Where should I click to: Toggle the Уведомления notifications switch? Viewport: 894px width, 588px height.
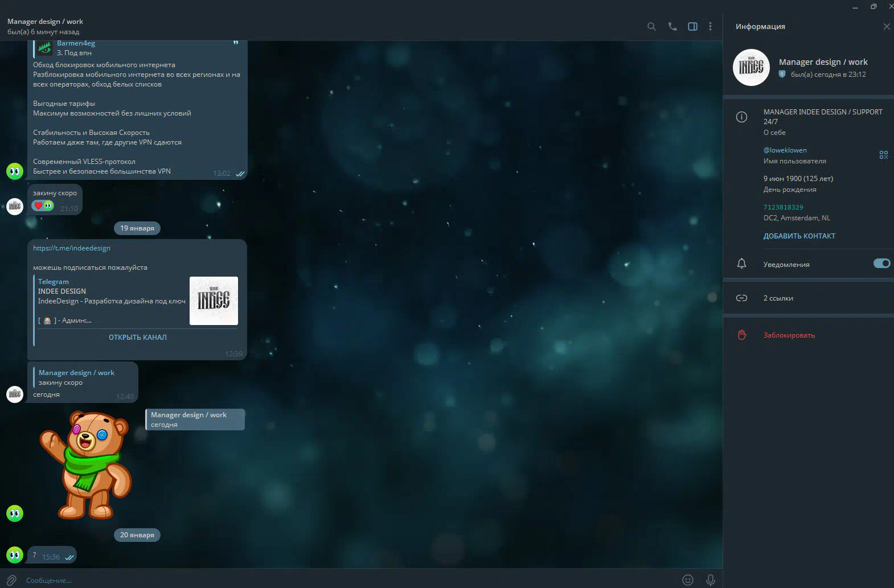coord(881,263)
